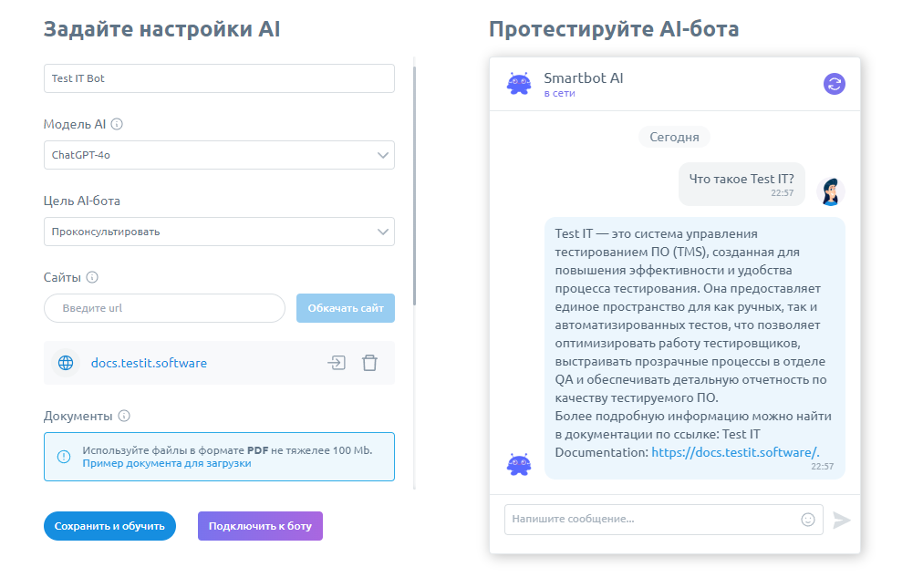Re-crawl docs.testit.software via the arrow icon
The width and height of the screenshot is (923, 588).
(337, 362)
